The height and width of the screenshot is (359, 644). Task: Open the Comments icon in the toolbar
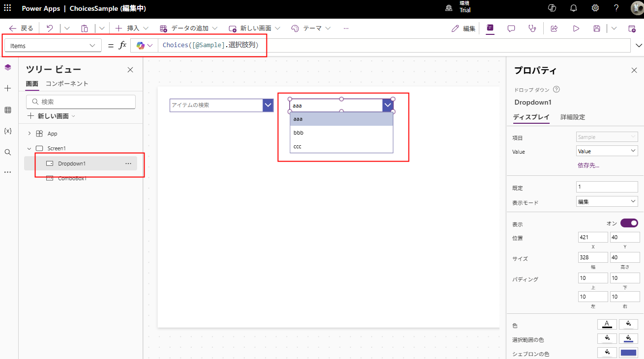tap(511, 28)
